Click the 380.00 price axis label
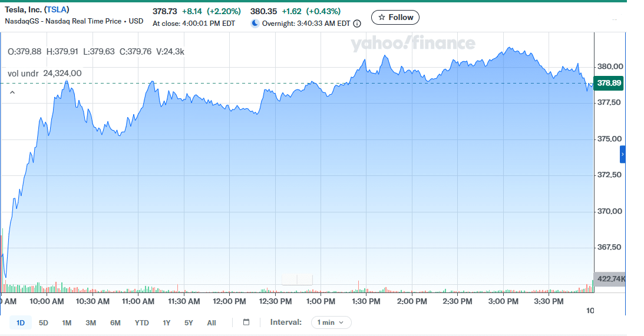 pyautogui.click(x=610, y=66)
